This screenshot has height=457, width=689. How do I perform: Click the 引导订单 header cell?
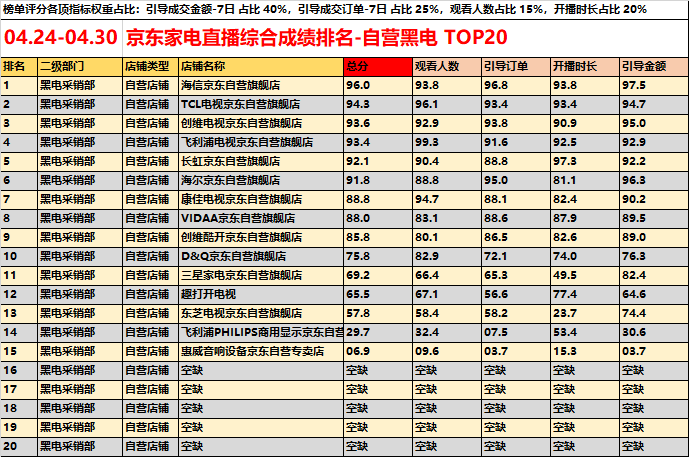[516, 66]
